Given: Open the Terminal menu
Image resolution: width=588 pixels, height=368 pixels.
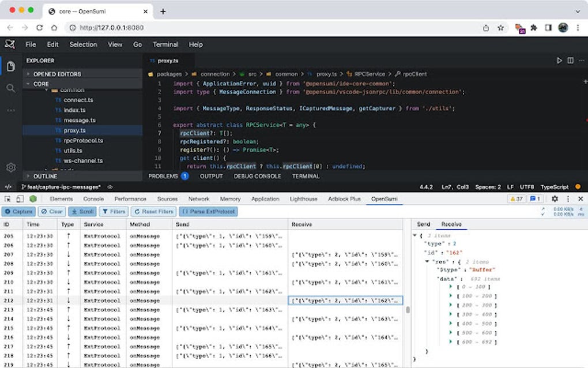Looking at the screenshot, I should [x=165, y=44].
